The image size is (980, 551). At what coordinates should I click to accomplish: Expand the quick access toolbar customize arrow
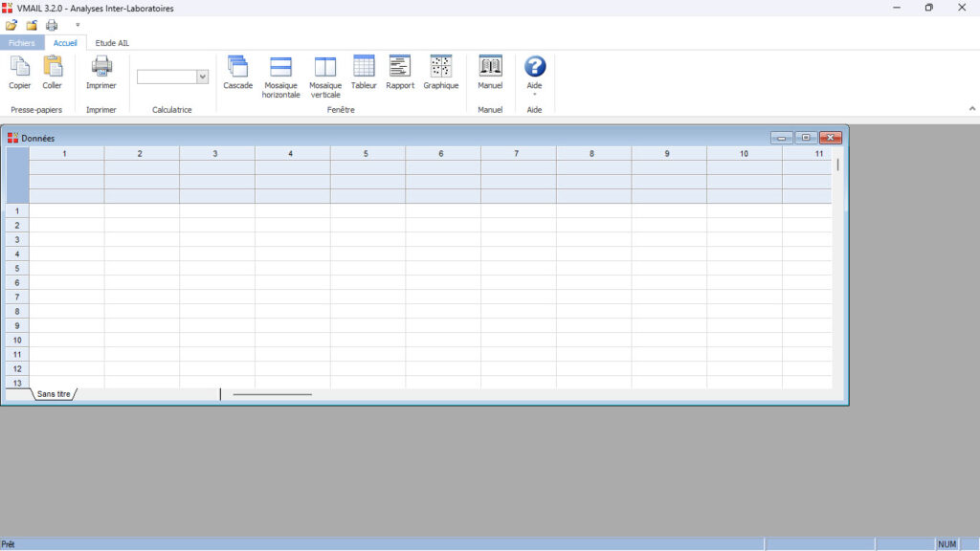[78, 25]
